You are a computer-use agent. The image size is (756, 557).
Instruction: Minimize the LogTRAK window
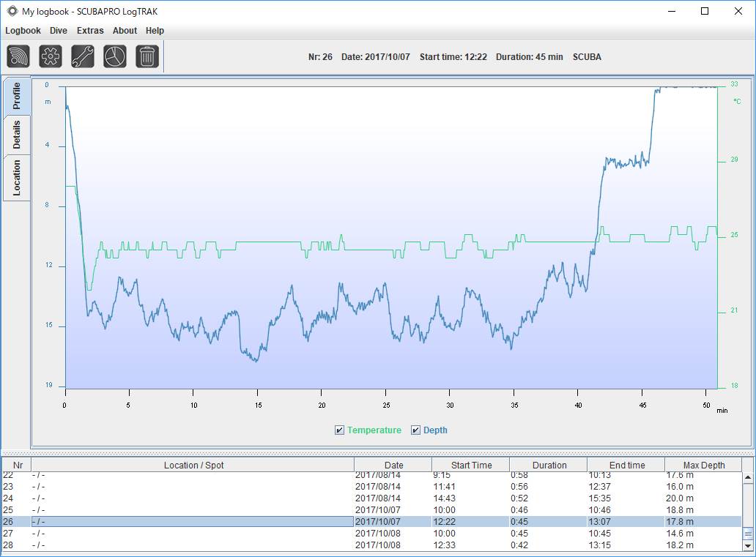coord(672,11)
